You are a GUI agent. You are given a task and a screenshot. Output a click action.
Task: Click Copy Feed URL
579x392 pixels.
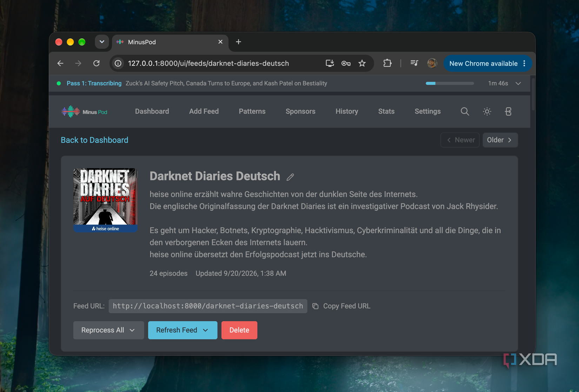tap(347, 306)
